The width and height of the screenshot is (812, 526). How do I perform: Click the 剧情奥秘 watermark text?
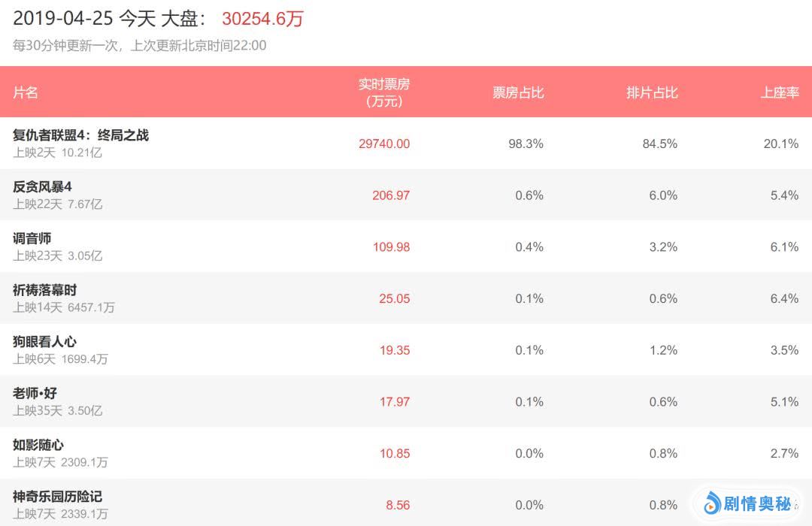(758, 503)
